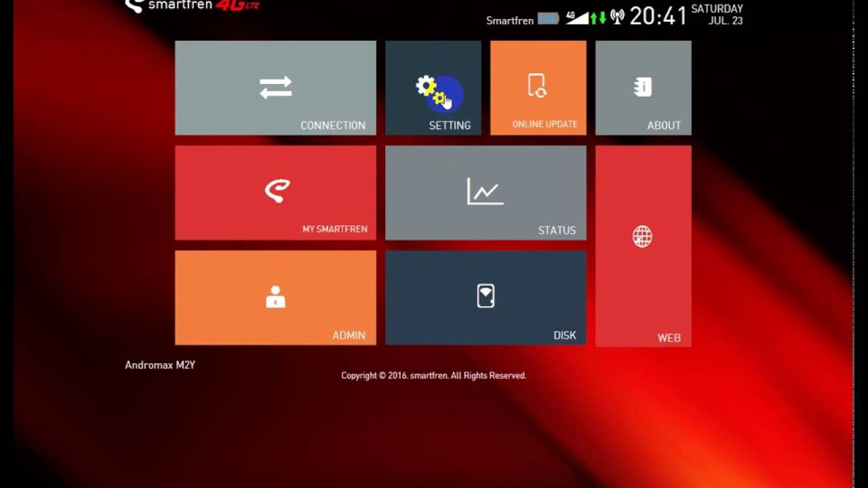Click the 4G signal strength icon
868x488 pixels.
pos(577,17)
